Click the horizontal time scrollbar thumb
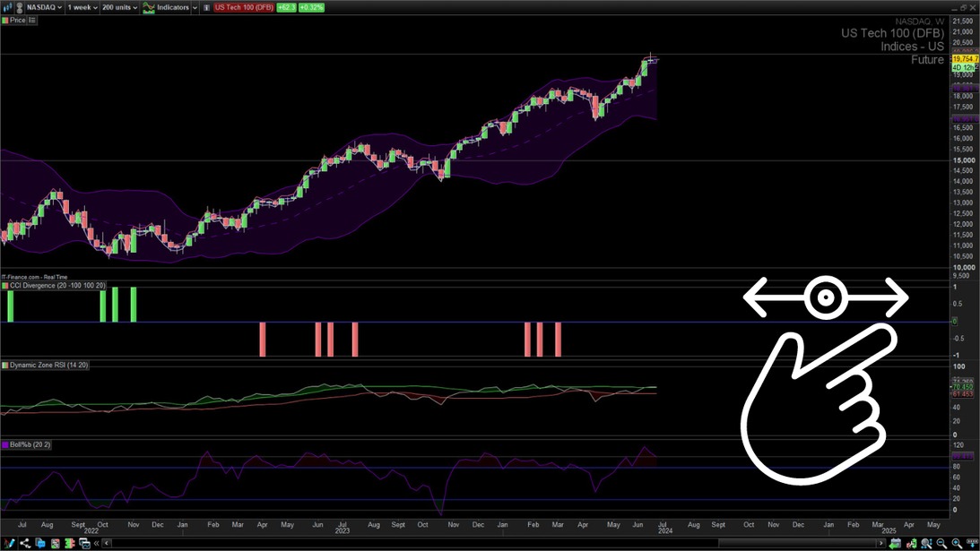This screenshot has width=980, height=551. 797,544
